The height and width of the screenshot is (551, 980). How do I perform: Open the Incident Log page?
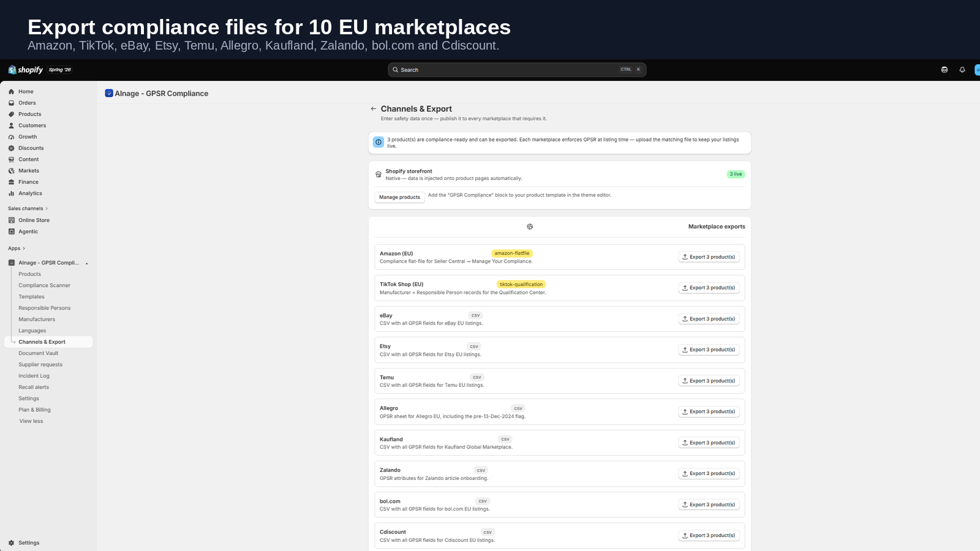34,376
